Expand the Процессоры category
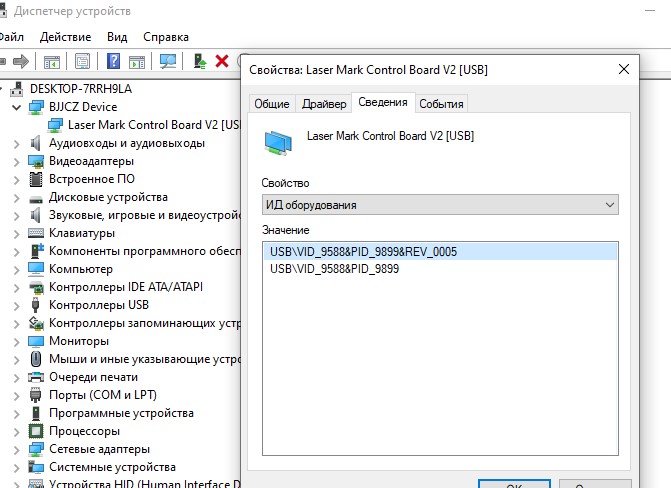 16,431
